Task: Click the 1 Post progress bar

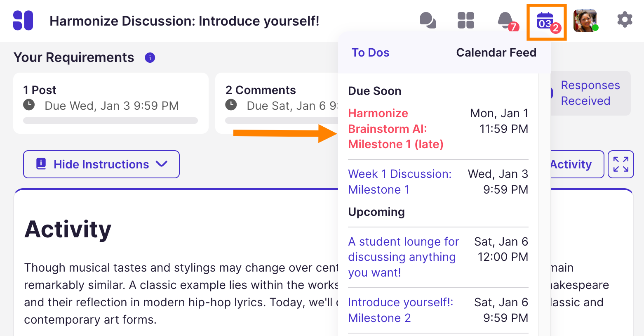Action: pyautogui.click(x=110, y=121)
